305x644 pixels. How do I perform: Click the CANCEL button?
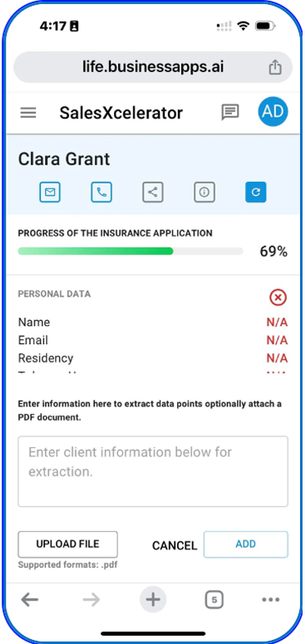coord(175,546)
